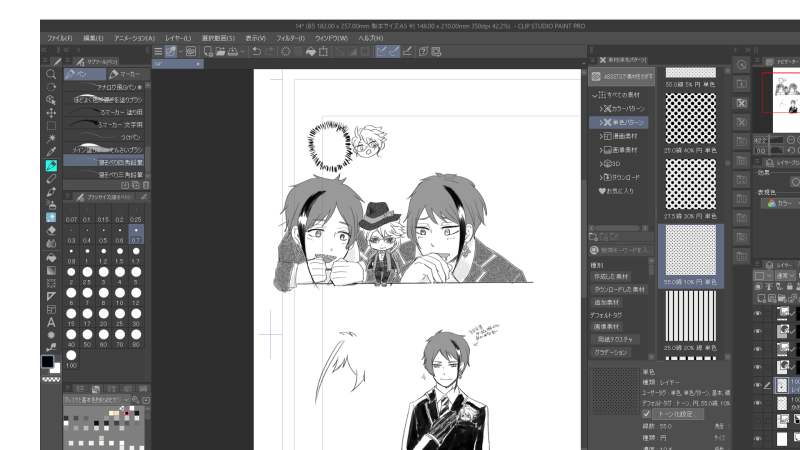800x450 pixels.
Task: Open the レイヤー(L) menu
Action: (178, 38)
